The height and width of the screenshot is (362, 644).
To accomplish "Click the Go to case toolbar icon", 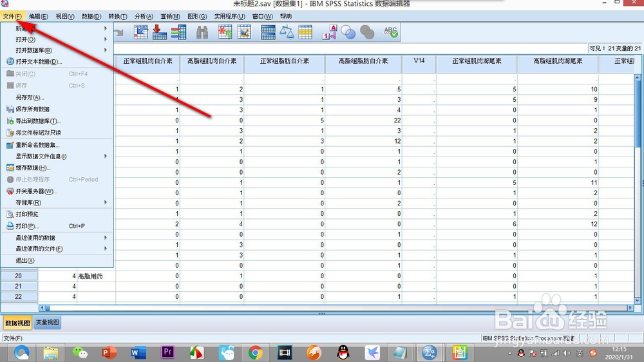I will (x=141, y=32).
